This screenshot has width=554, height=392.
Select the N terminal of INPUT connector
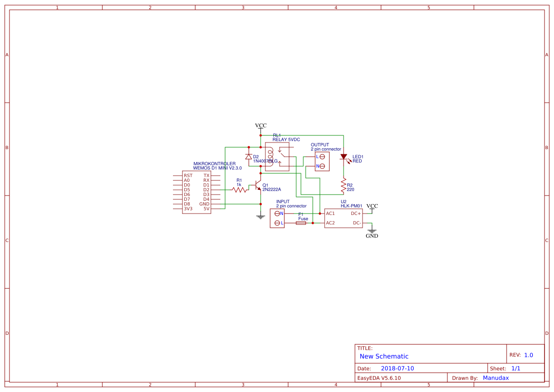pos(277,214)
